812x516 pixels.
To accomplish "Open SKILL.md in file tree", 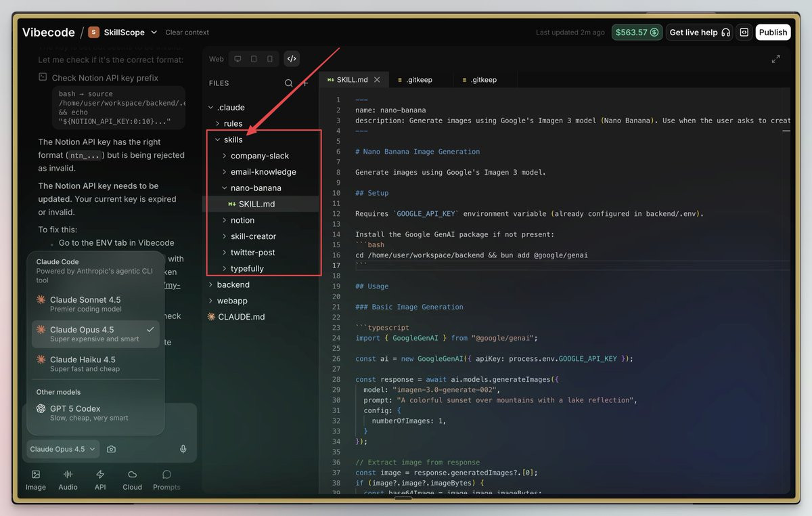I will tap(256, 204).
